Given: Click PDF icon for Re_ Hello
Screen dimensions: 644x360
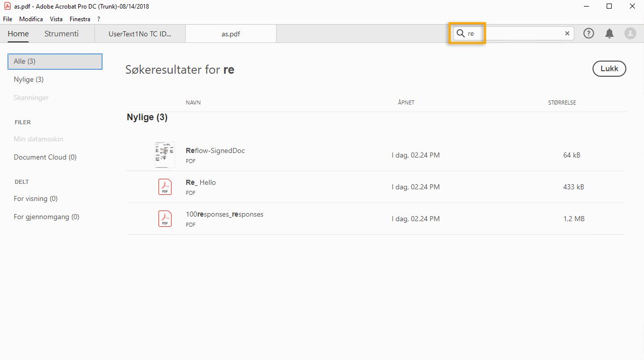Looking at the screenshot, I should 165,187.
